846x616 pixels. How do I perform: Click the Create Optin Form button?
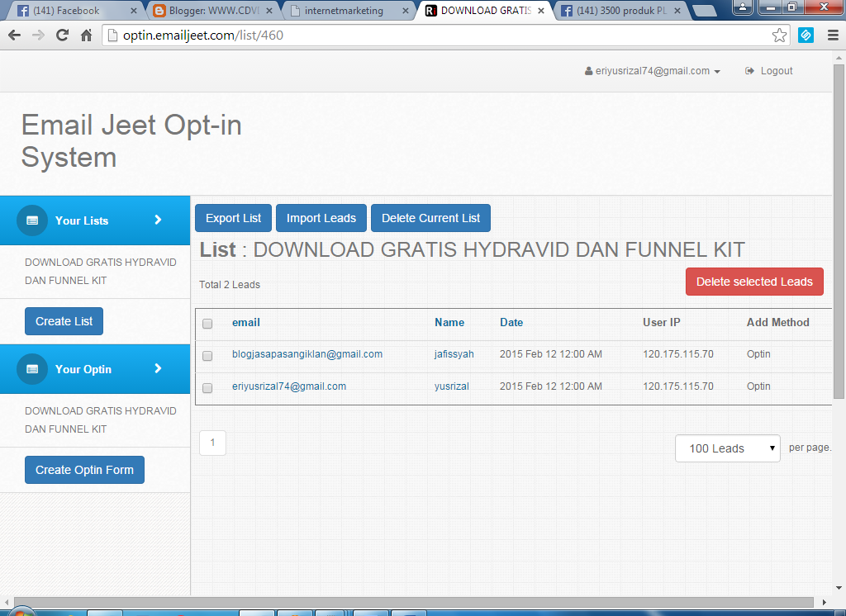pos(84,470)
